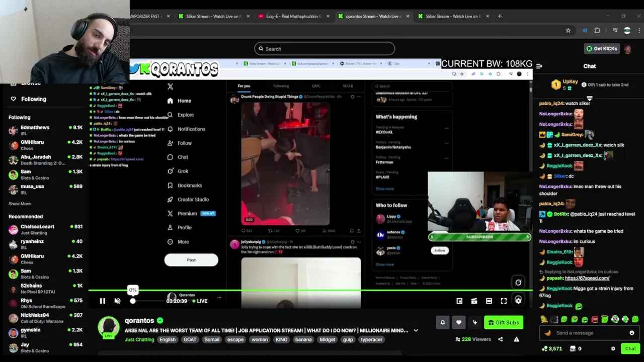This screenshot has width=644, height=362.
Task: Click in the Kick Search field
Action: (x=325, y=49)
